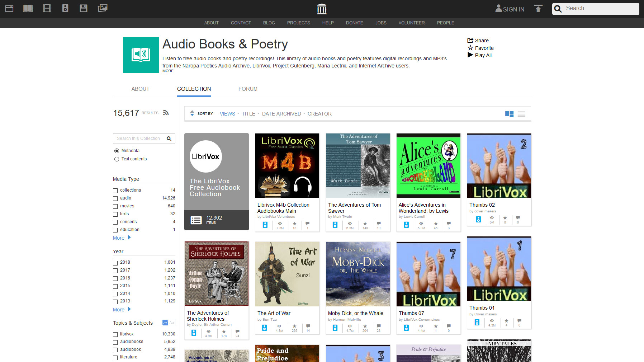Open the DONATE menu item

(354, 23)
